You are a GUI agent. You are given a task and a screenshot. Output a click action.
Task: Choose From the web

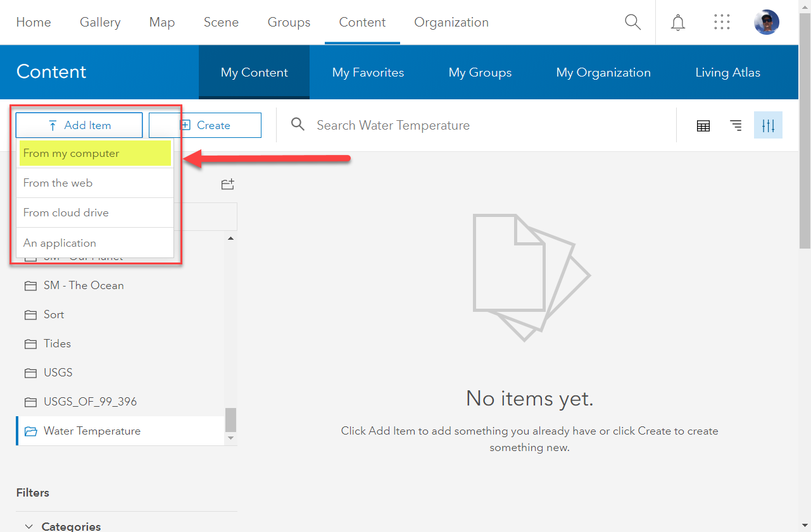(x=95, y=183)
